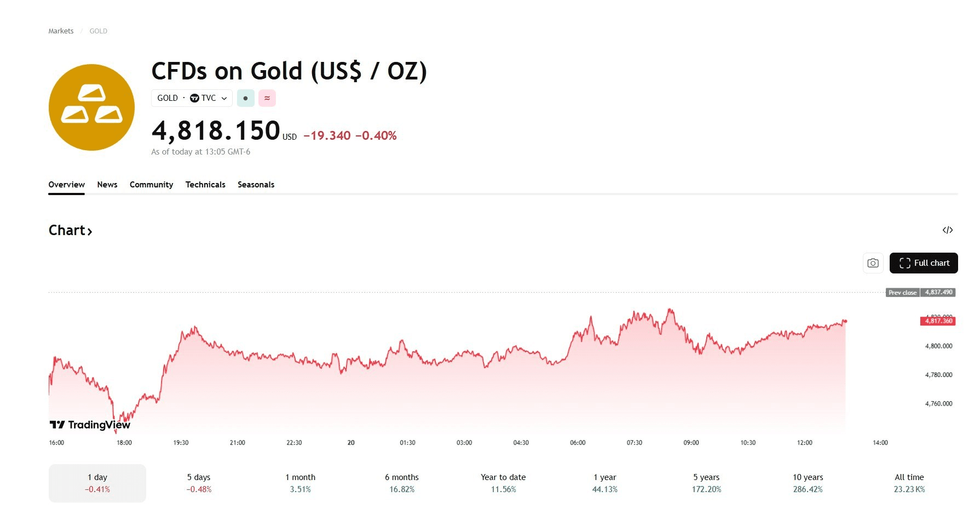Image resolution: width=980 pixels, height=508 pixels.
Task: Click the gold bars logo
Action: tap(91, 107)
